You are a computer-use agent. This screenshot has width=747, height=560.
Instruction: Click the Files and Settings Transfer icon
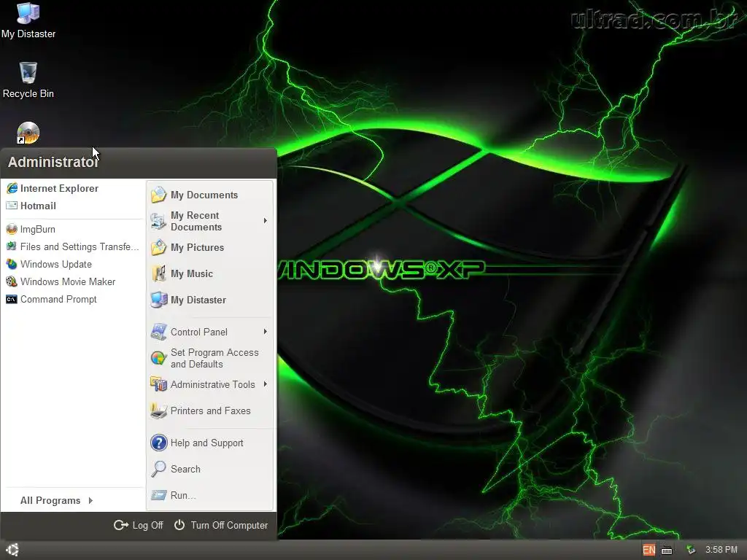(12, 246)
